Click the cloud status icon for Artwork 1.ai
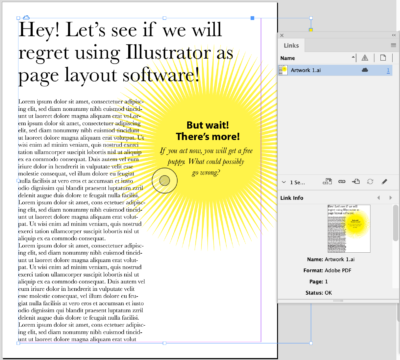The height and width of the screenshot is (360, 400). click(365, 70)
